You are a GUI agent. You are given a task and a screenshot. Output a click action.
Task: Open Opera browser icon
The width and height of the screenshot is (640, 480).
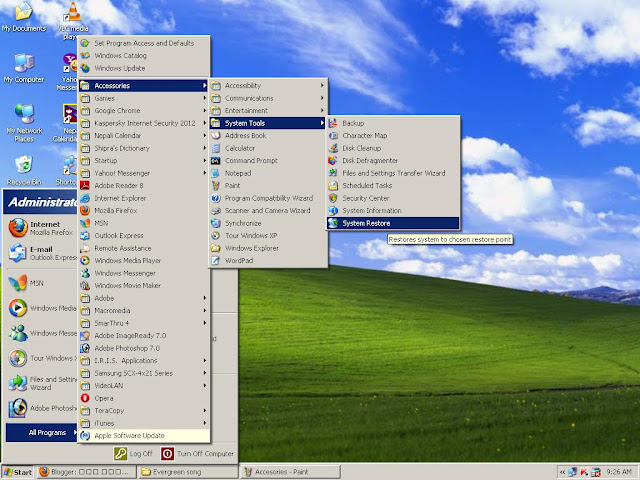click(x=85, y=398)
